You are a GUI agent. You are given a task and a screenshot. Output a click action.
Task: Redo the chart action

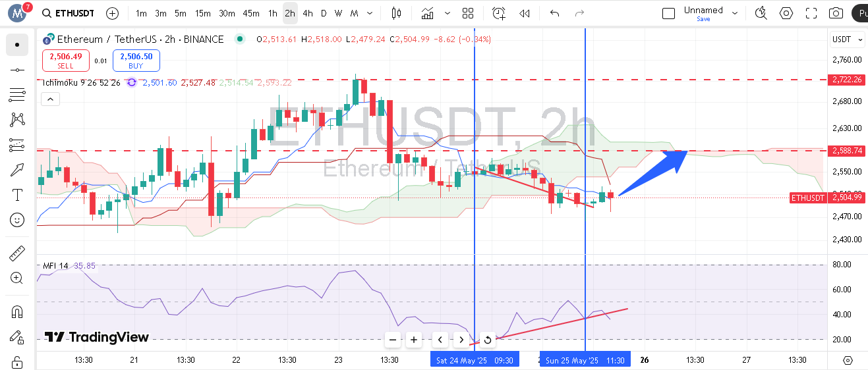pos(579,13)
